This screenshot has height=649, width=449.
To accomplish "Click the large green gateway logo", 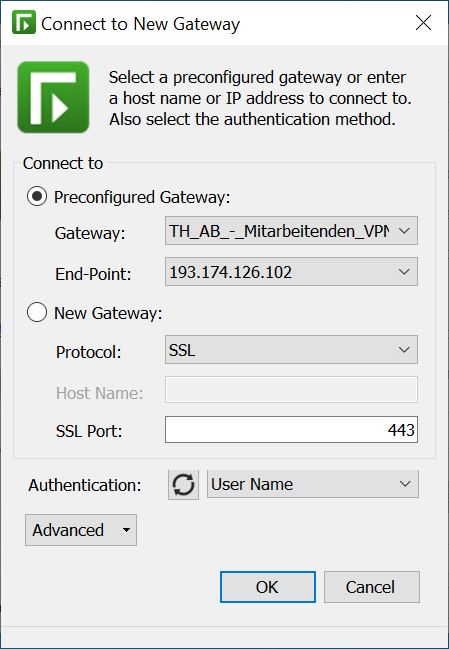I will click(53, 97).
